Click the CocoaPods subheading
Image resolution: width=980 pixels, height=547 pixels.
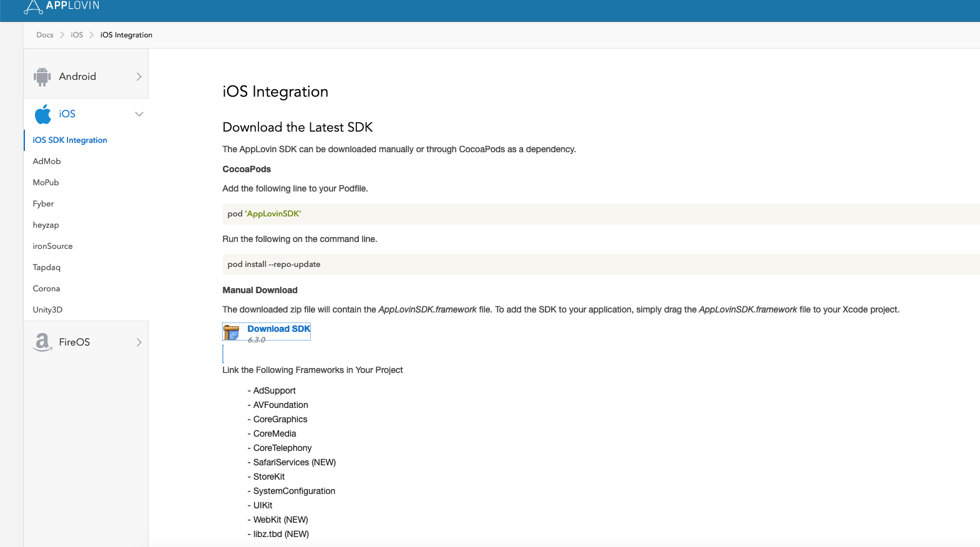tap(247, 169)
